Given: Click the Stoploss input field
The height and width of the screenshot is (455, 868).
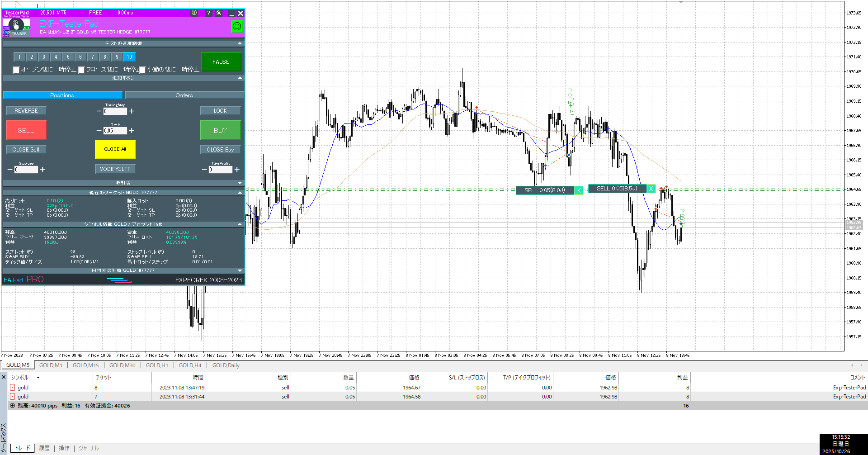Looking at the screenshot, I should (x=26, y=170).
